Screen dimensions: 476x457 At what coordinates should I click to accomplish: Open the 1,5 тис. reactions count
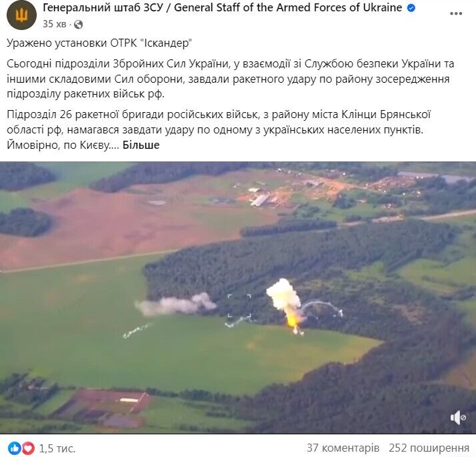coord(57,448)
